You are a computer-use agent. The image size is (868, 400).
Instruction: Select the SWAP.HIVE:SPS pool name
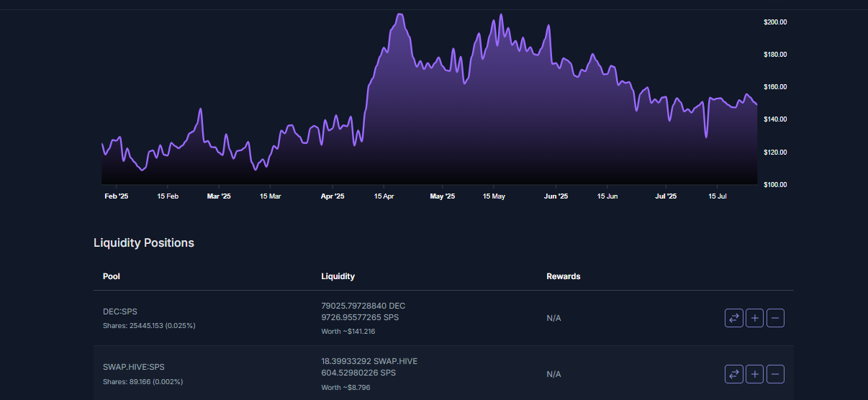tap(134, 367)
